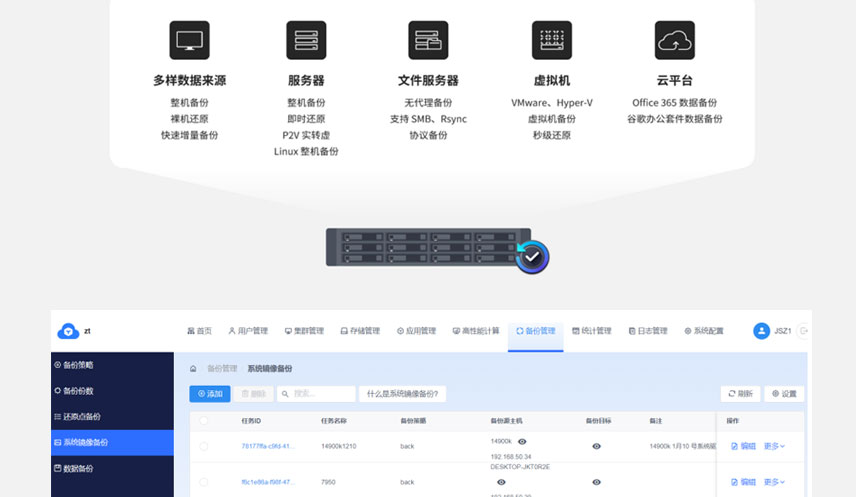Click eye icon in 备份目标 column for 14900k1210
856x497 pixels.
pyautogui.click(x=597, y=446)
